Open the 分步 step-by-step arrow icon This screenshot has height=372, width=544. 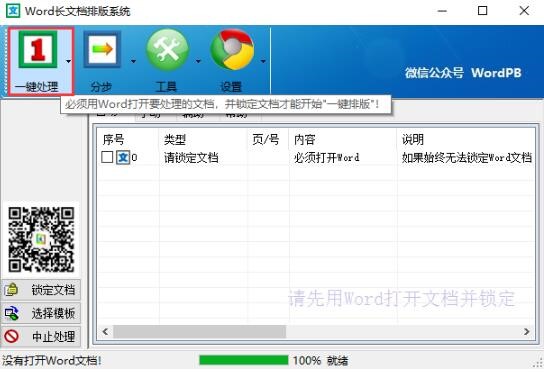point(102,49)
